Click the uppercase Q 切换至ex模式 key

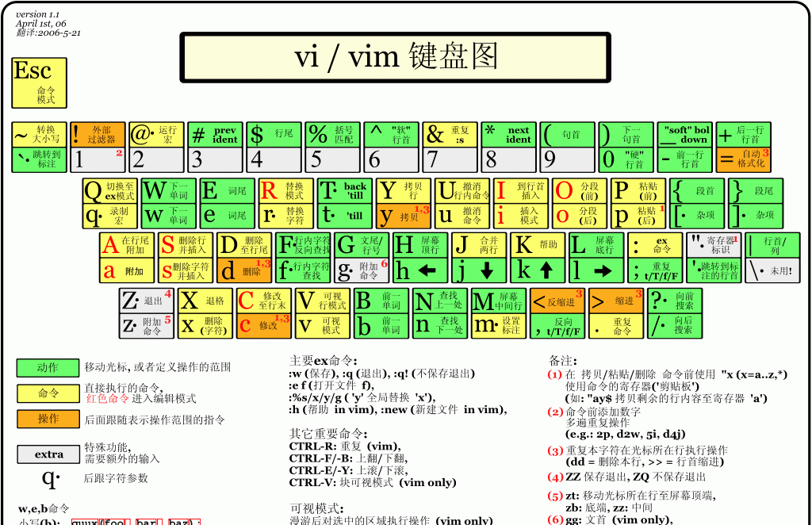(109, 191)
